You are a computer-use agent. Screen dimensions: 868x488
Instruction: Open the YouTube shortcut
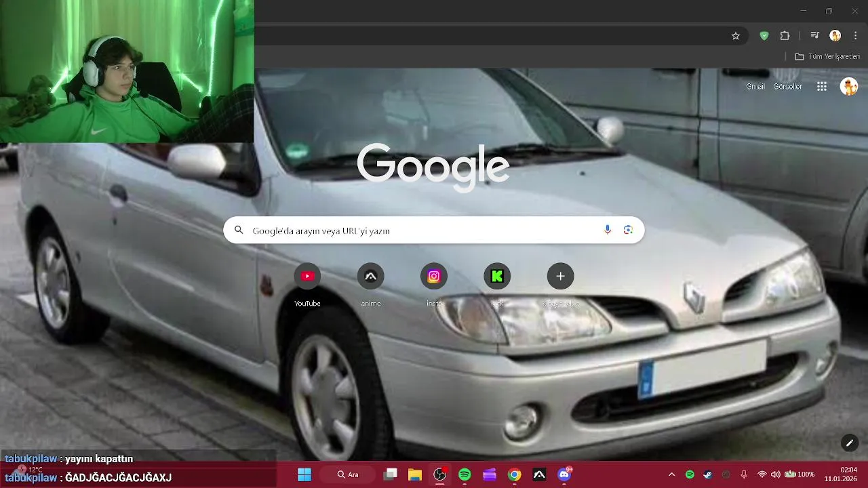307,276
